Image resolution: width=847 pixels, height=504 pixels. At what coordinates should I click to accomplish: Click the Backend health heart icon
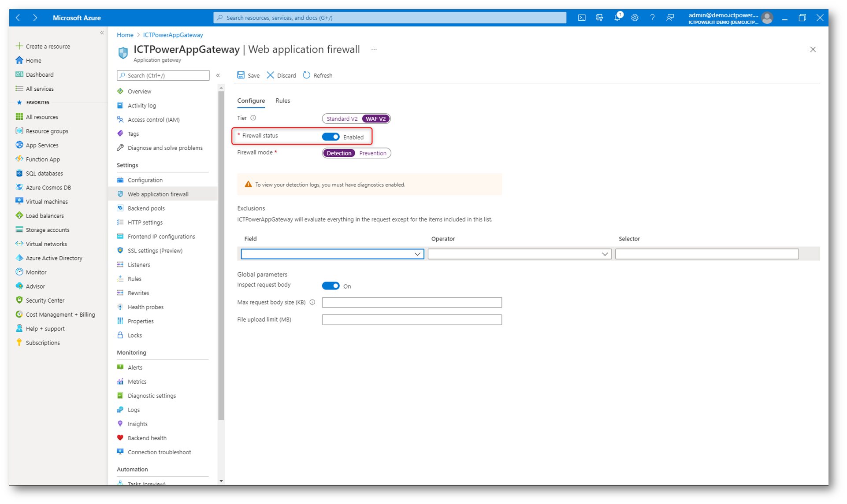120,438
